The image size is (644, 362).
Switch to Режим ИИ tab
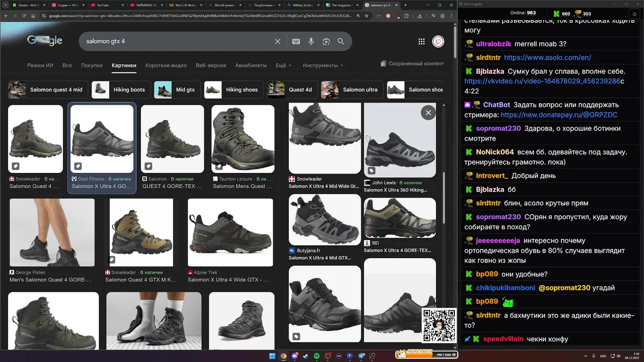[x=40, y=65]
